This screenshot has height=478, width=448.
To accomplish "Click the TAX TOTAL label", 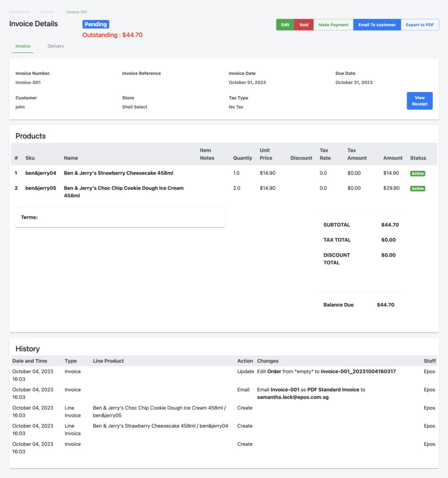I will [337, 240].
